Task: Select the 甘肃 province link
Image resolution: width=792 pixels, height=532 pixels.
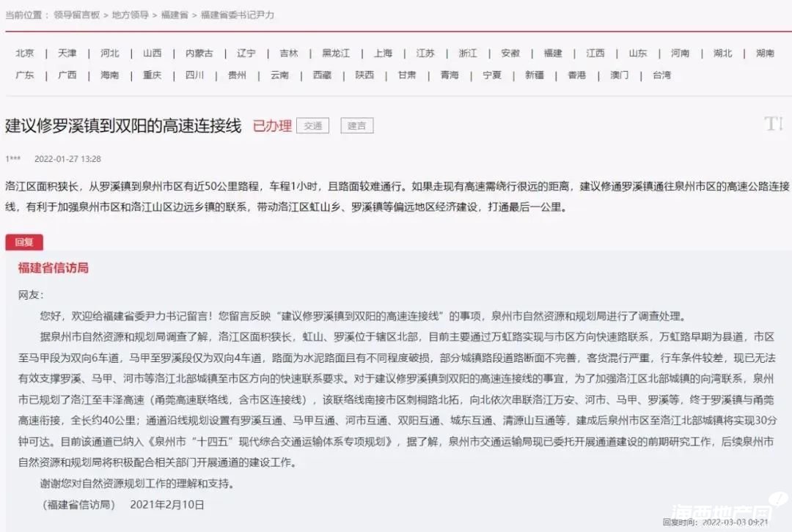Action: point(406,75)
